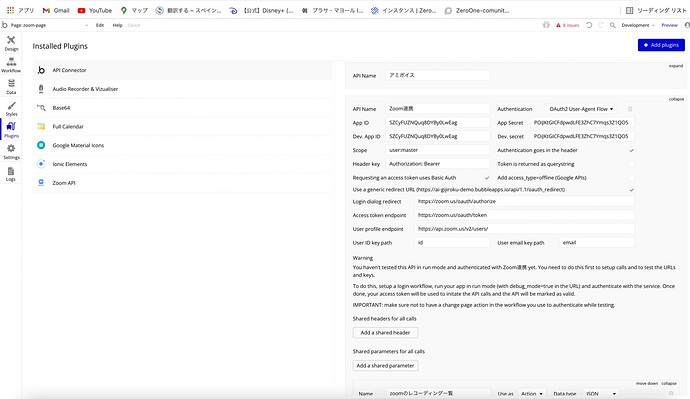Click the redo arrow icon
The height and width of the screenshot is (399, 690).
pos(601,25)
